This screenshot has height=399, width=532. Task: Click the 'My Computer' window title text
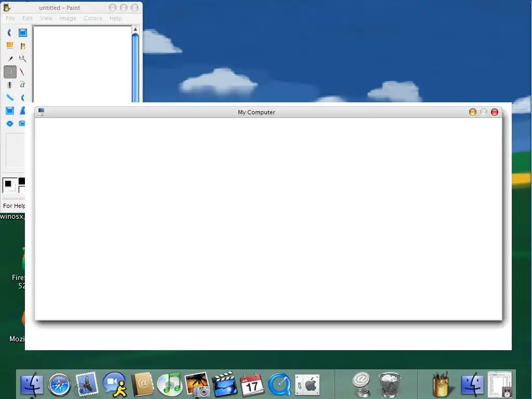pyautogui.click(x=257, y=112)
